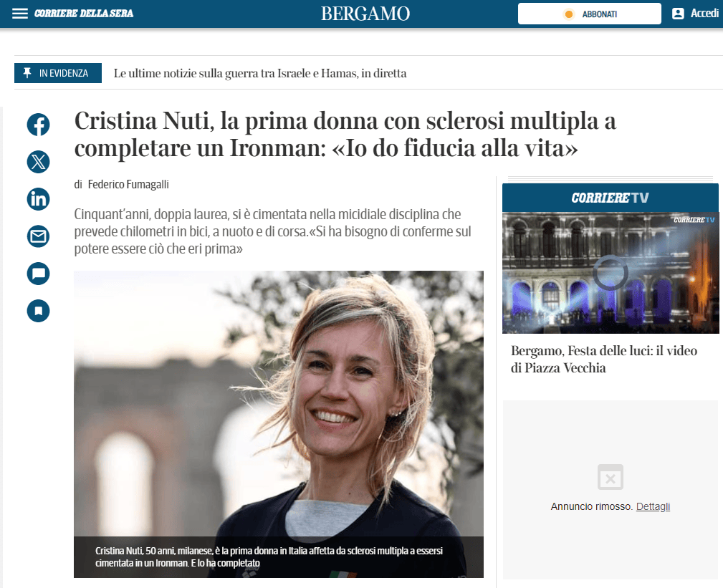Go to the Bergamo section heading
This screenshot has width=723, height=588.
(x=365, y=14)
